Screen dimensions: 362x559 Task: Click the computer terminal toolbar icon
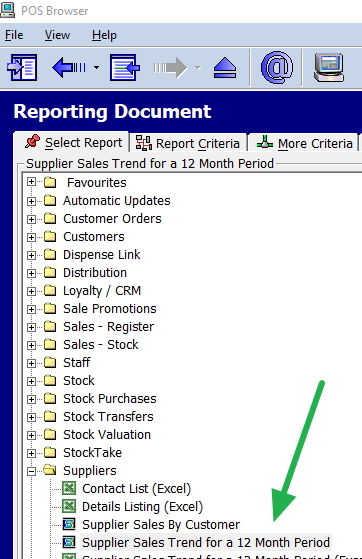click(x=329, y=67)
